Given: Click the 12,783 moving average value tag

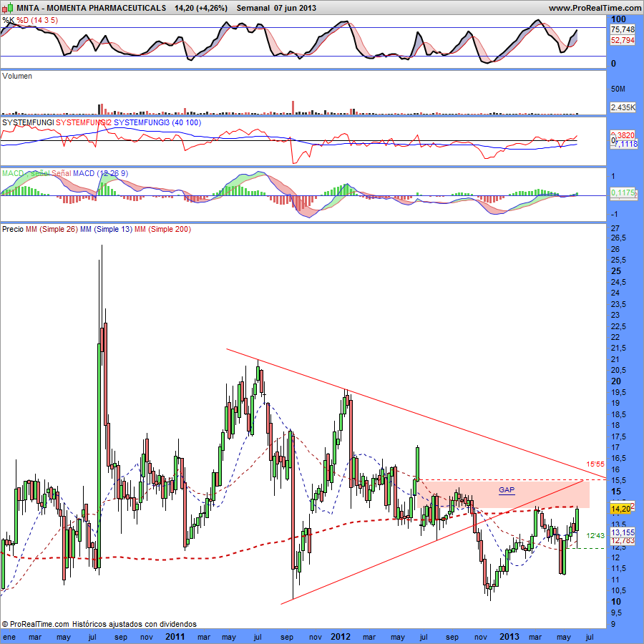Looking at the screenshot, I should (x=623, y=541).
